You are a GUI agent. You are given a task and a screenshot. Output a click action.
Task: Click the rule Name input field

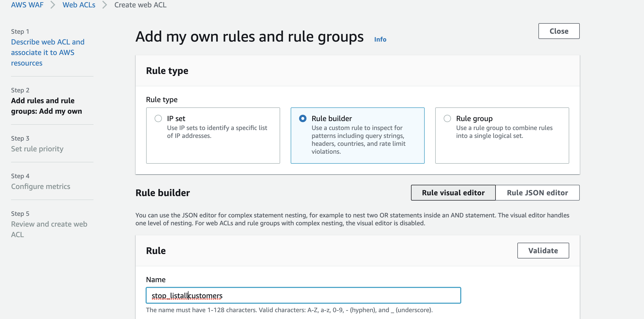point(303,295)
